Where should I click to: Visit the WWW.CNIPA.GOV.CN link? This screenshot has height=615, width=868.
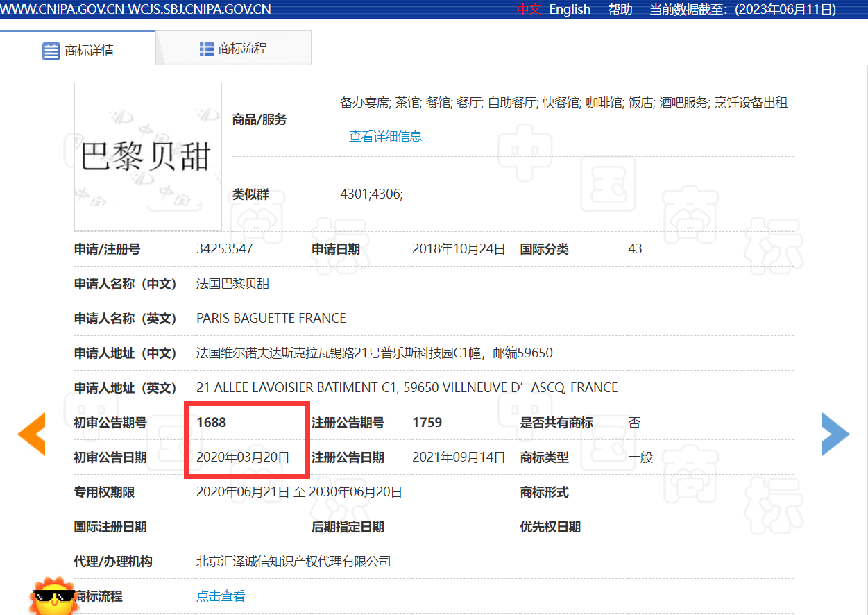point(62,10)
